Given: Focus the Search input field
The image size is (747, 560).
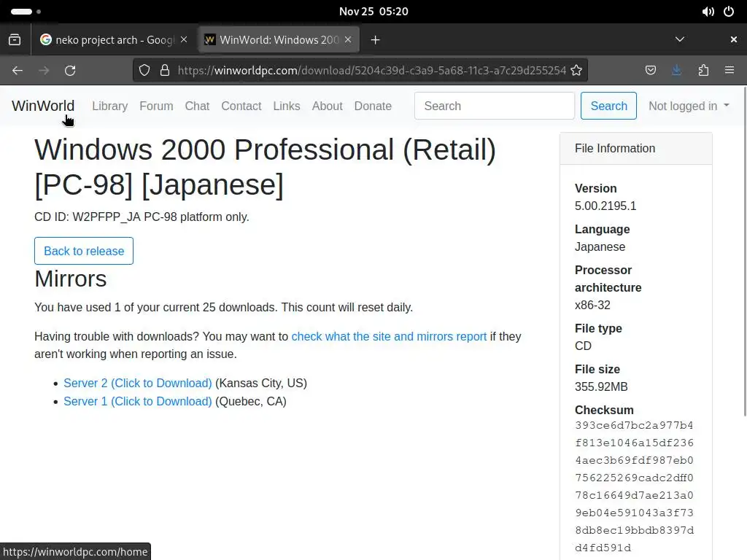Looking at the screenshot, I should 495,106.
